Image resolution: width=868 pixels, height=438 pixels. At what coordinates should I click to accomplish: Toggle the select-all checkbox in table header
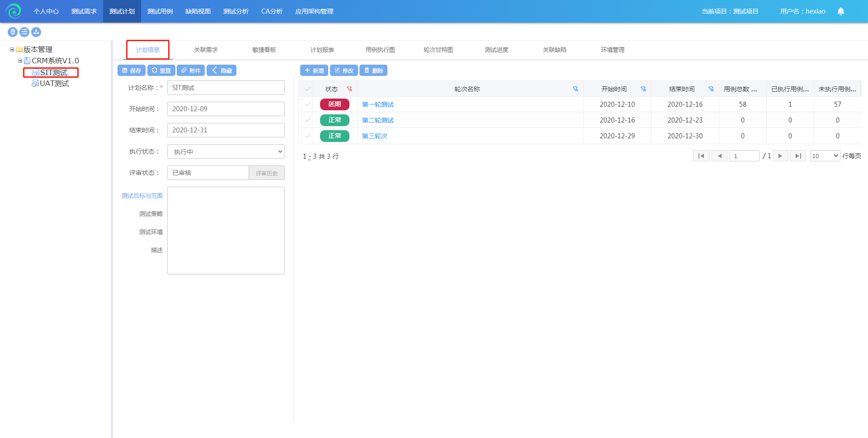tap(308, 89)
